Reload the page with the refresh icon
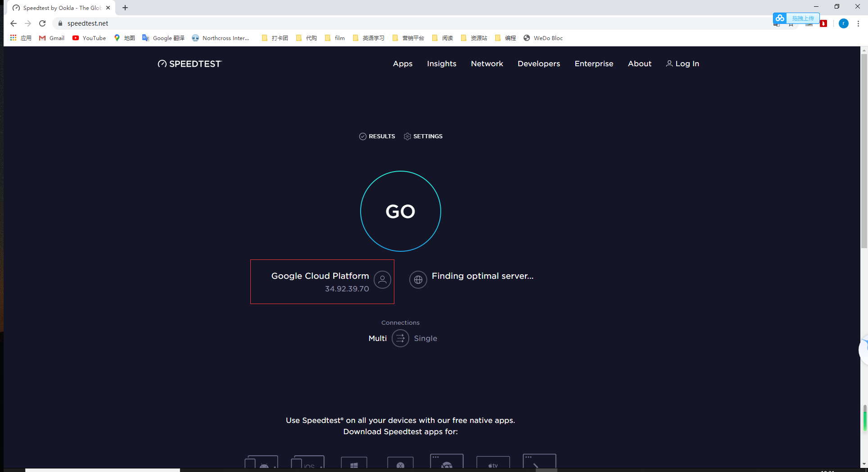Screen dimensions: 868x472 (42, 23)
